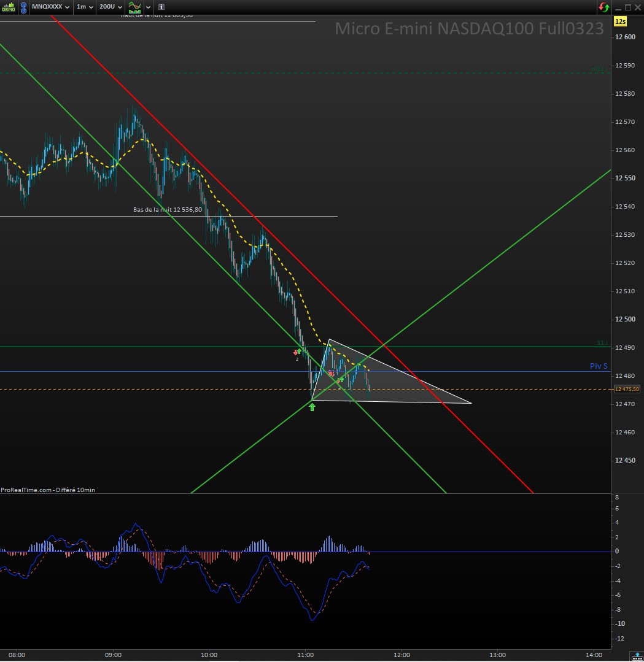Click the 14:00 time axis label
644x662 pixels.
click(594, 655)
